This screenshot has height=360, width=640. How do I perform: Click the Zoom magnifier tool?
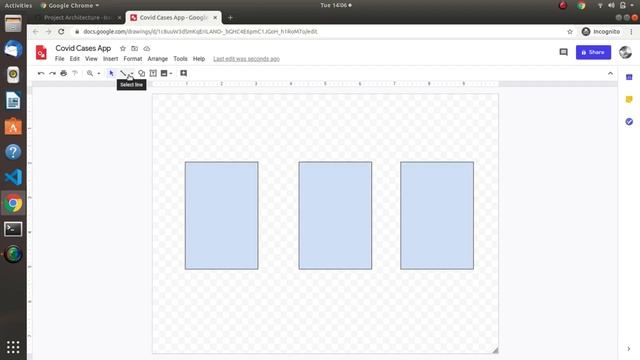[90, 73]
